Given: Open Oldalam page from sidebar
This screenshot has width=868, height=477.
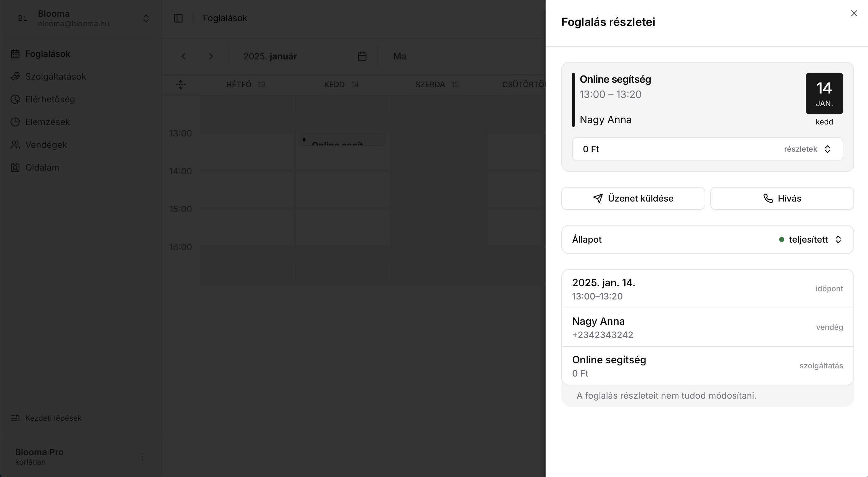Looking at the screenshot, I should click(42, 167).
